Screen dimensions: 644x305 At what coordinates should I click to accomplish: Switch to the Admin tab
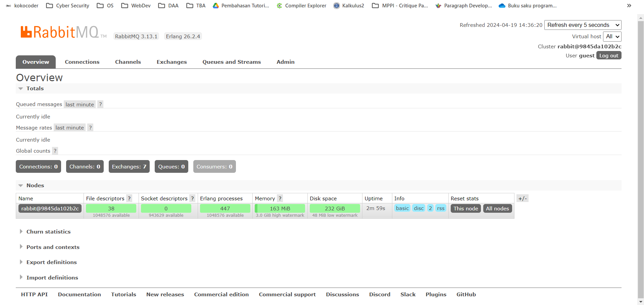click(x=286, y=62)
